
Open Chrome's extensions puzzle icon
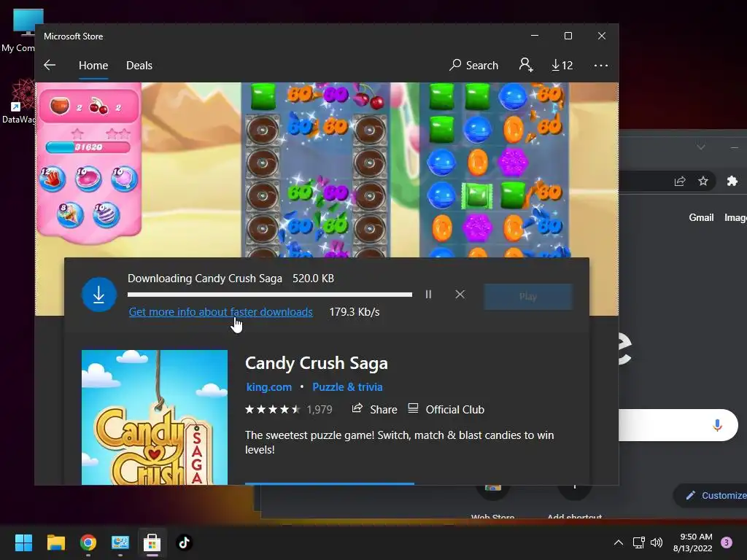[732, 181]
